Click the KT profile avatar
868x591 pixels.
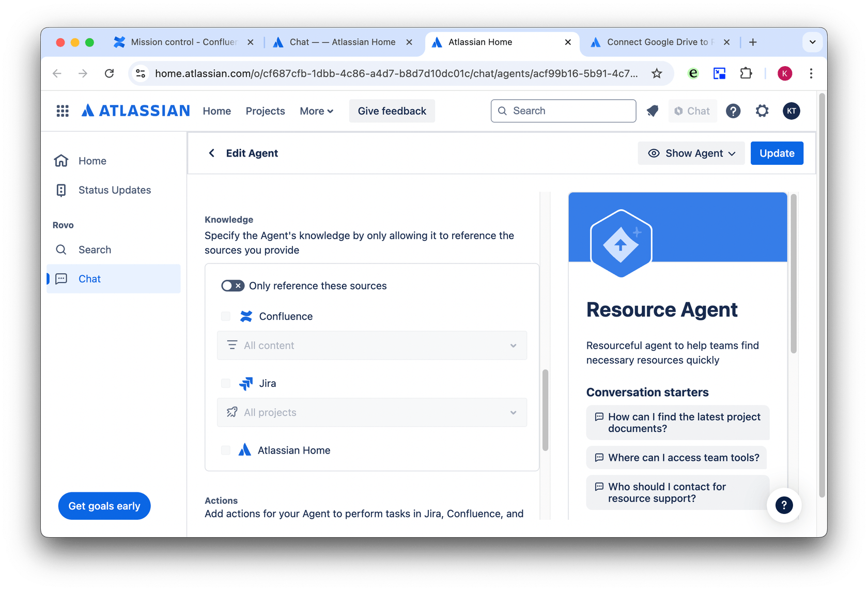(791, 111)
